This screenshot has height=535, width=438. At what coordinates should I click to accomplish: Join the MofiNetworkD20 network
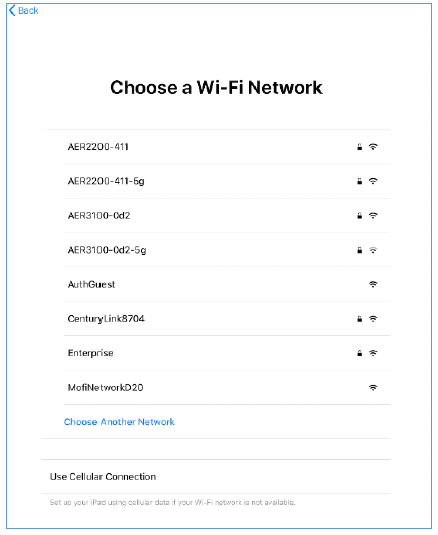tap(227, 388)
